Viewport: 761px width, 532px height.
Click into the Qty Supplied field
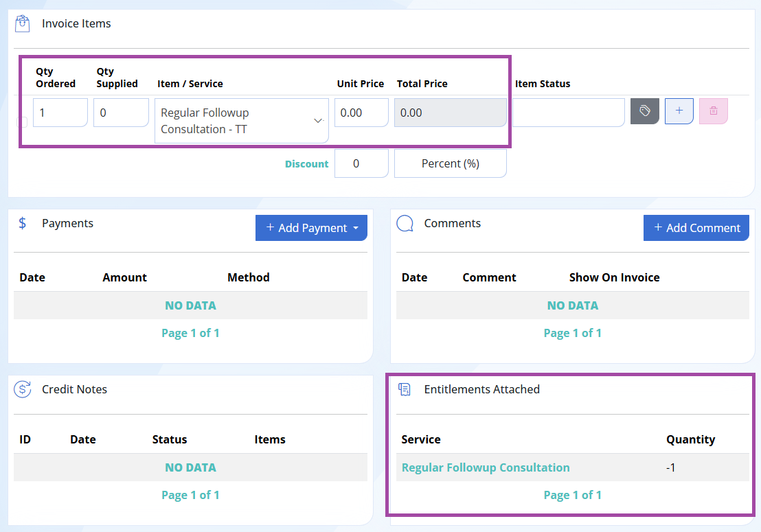tap(121, 113)
